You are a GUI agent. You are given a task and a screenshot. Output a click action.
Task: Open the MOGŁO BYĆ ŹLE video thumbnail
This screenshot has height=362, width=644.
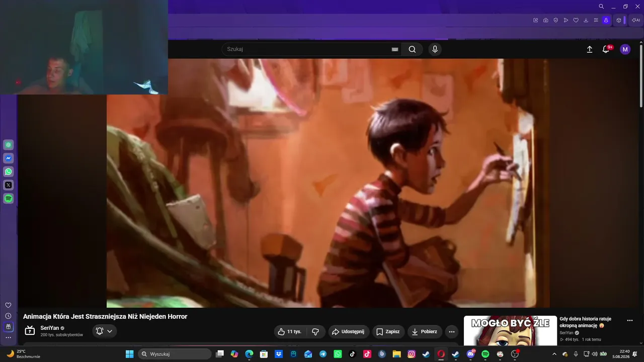pos(510,331)
